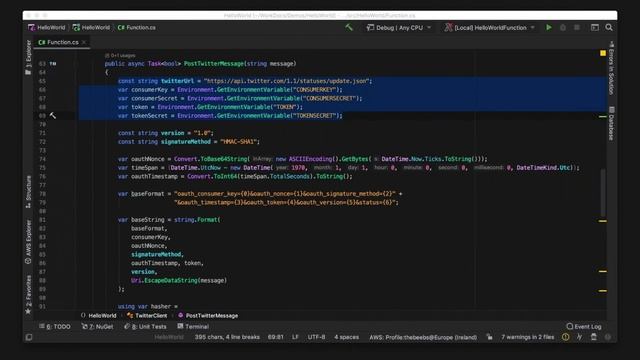Click the PostTwitterMessage method breadcrumb
This screenshot has width=640, height=360.
208,316
